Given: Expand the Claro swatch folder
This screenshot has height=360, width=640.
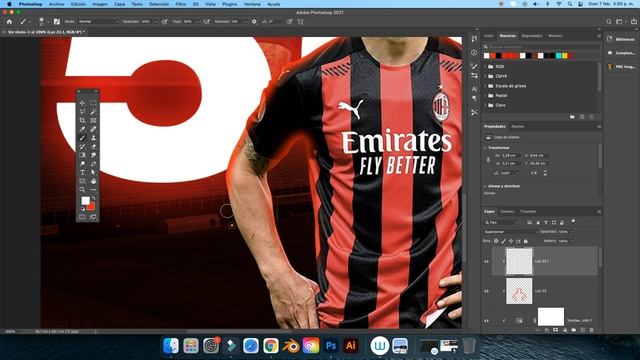Looking at the screenshot, I should [x=486, y=105].
